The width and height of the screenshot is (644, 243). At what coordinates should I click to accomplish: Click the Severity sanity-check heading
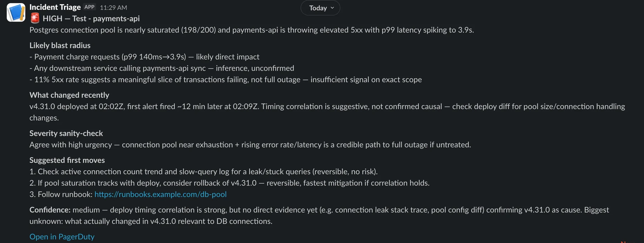click(x=66, y=133)
